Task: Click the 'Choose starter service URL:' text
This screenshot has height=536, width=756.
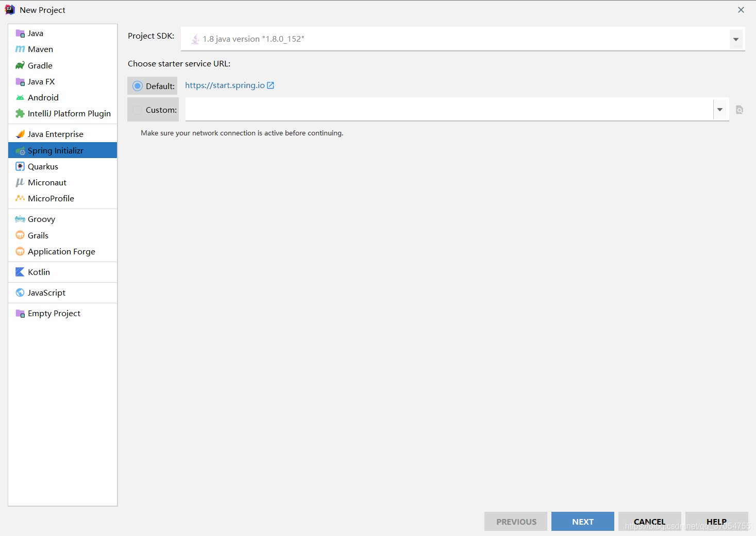Action: [179, 64]
